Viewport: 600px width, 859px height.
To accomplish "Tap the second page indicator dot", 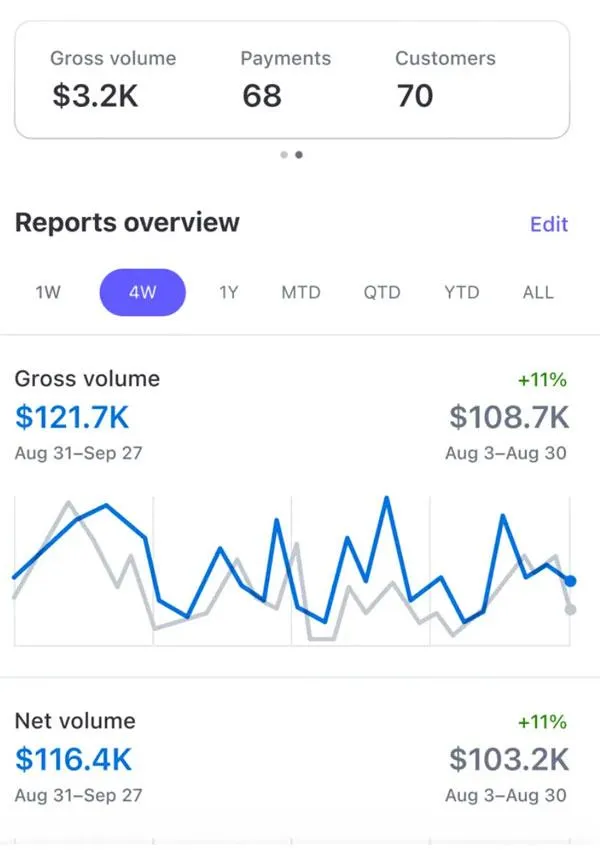I will (299, 155).
